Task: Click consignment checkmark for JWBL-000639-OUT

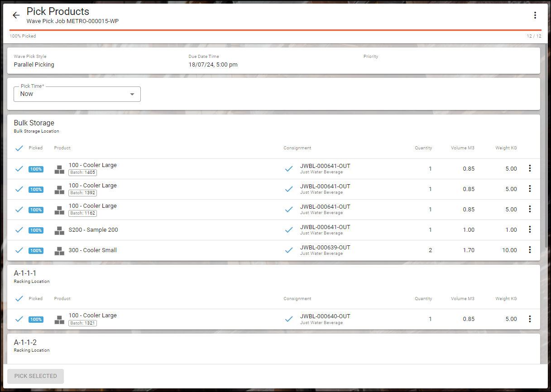Action: pos(289,250)
